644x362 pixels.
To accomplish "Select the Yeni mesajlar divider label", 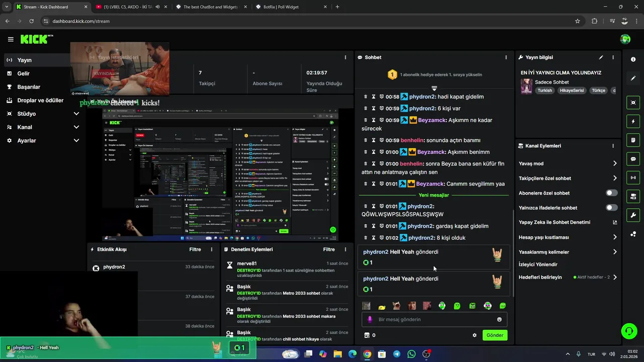I will pos(434,195).
